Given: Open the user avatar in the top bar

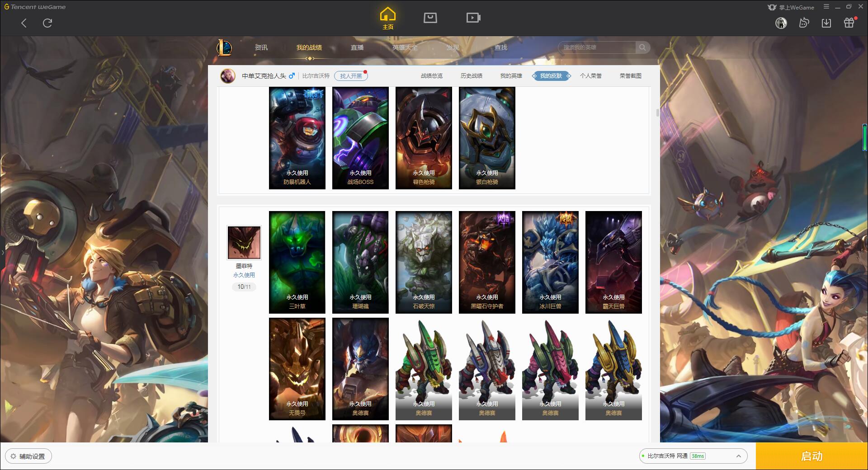Looking at the screenshot, I should tap(781, 23).
